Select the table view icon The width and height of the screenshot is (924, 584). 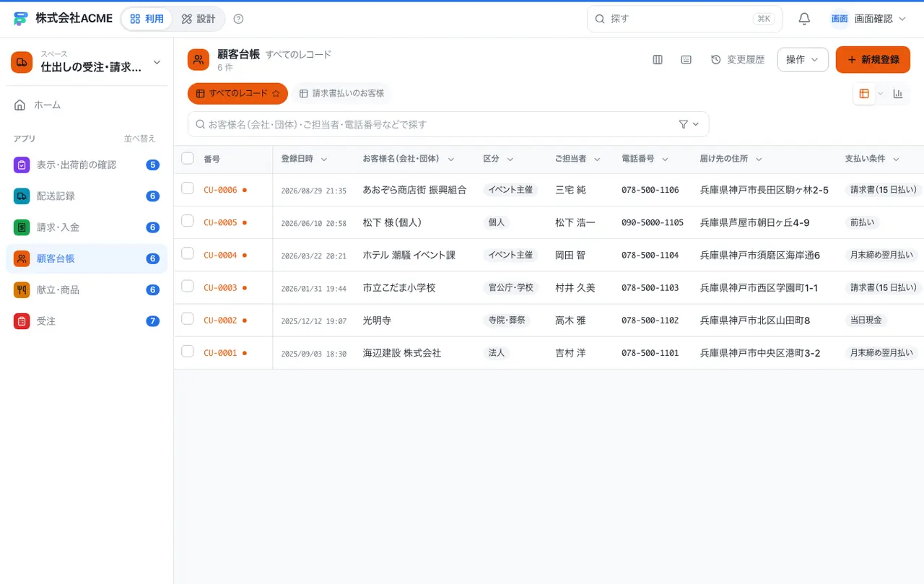864,94
